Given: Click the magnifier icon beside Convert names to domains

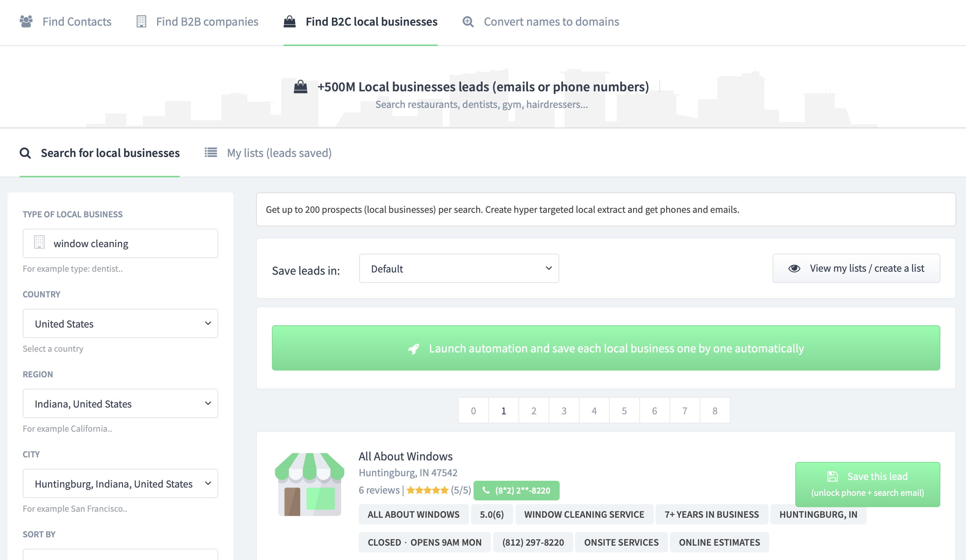Looking at the screenshot, I should [x=468, y=22].
